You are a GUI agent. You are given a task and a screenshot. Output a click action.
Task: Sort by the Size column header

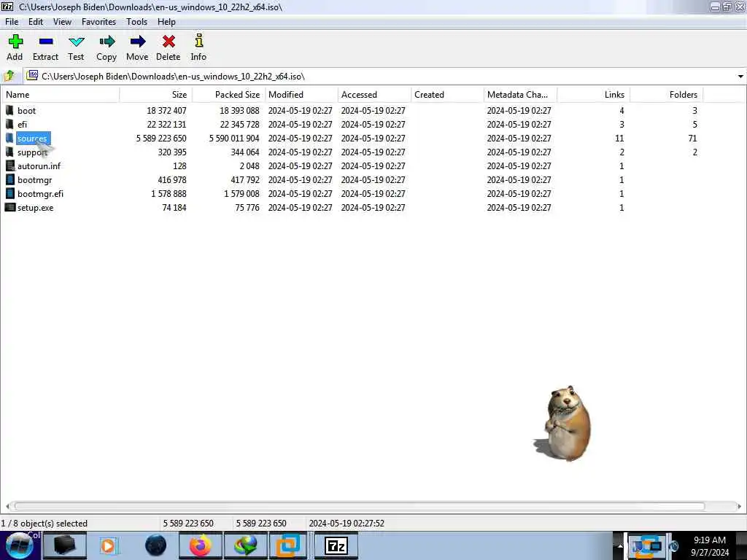point(156,95)
